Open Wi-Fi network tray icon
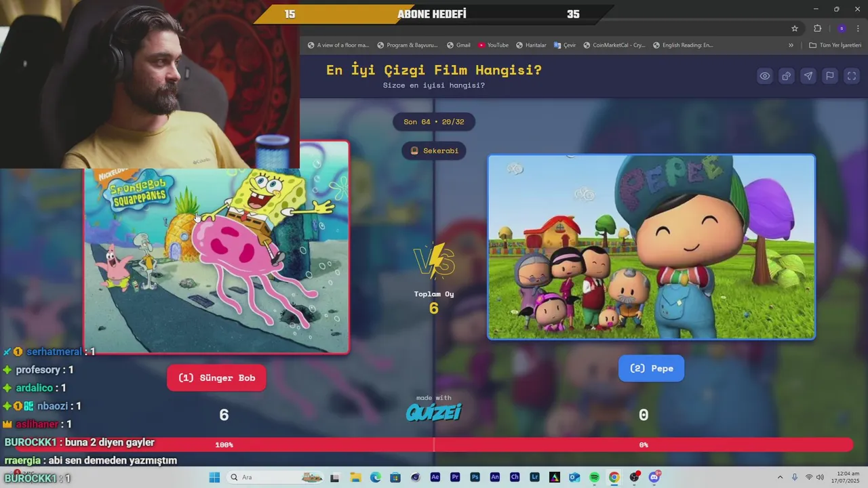The width and height of the screenshot is (868, 488). coord(809,477)
